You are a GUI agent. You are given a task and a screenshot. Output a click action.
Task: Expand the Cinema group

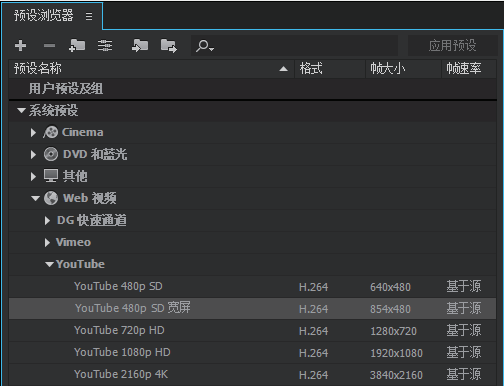[x=33, y=133]
